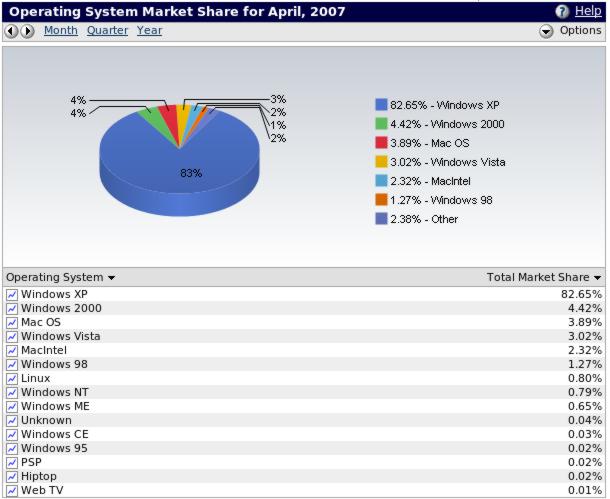Select the '3.02% - Windows Vista' legend text
Viewport: 610px width, 499px height.
coord(448,162)
